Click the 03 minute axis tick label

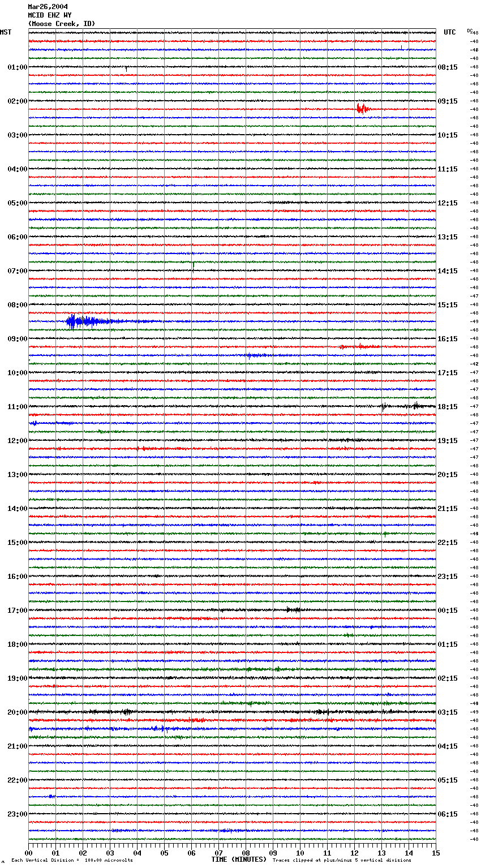(110, 853)
